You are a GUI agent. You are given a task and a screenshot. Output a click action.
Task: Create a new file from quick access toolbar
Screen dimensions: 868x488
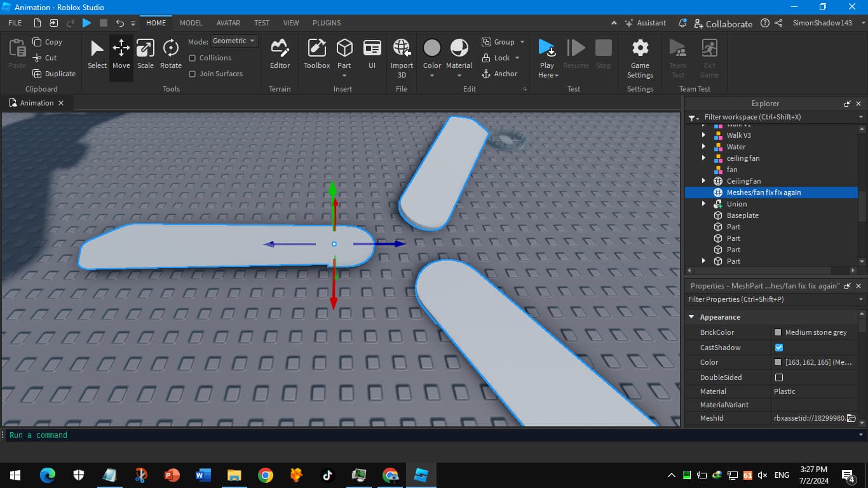37,23
